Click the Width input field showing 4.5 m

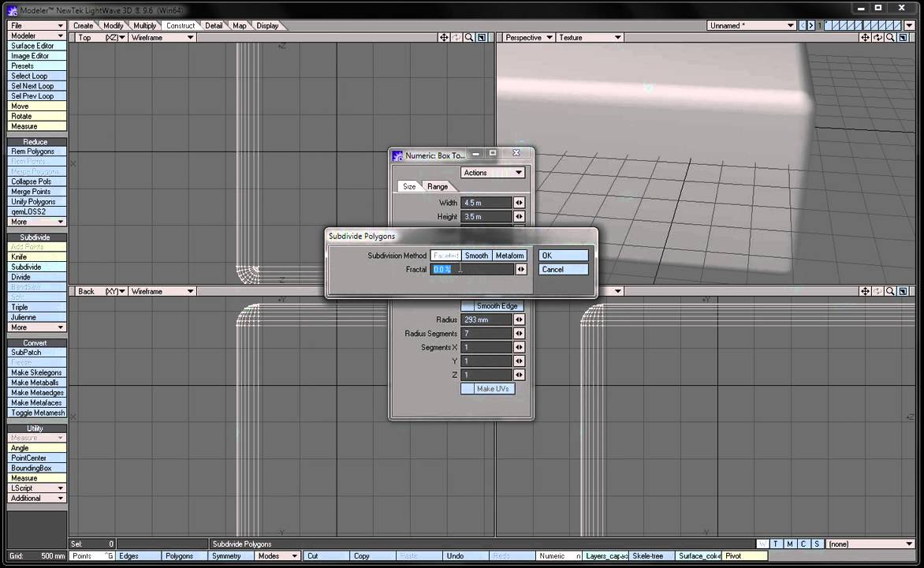(x=486, y=202)
